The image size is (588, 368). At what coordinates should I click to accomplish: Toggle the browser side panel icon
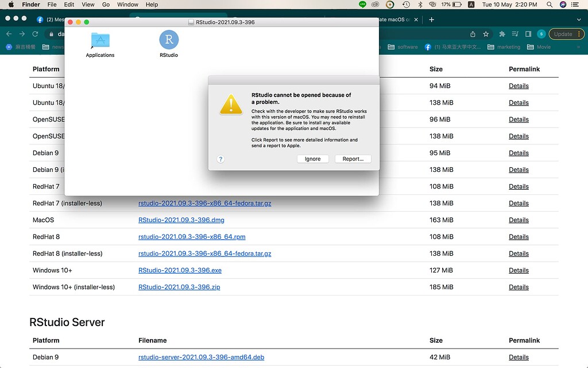point(528,34)
